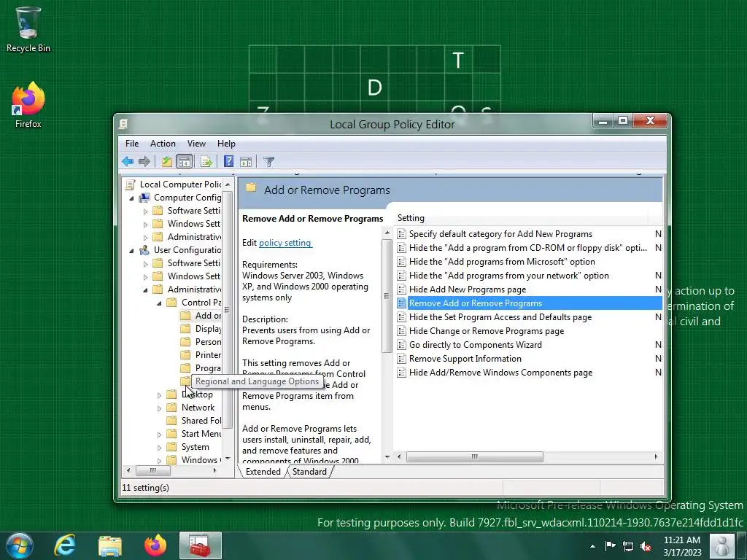Switch to the Standard tab
747x560 pixels.
309,472
